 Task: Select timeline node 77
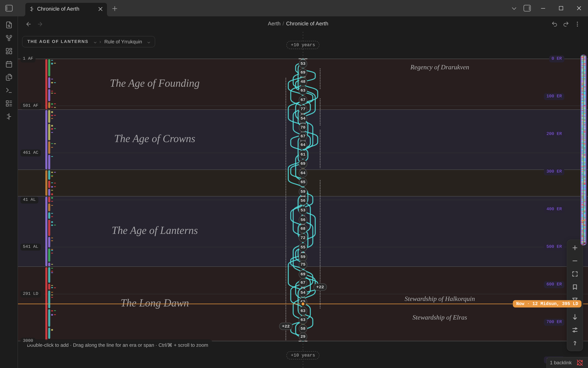coord(303,109)
